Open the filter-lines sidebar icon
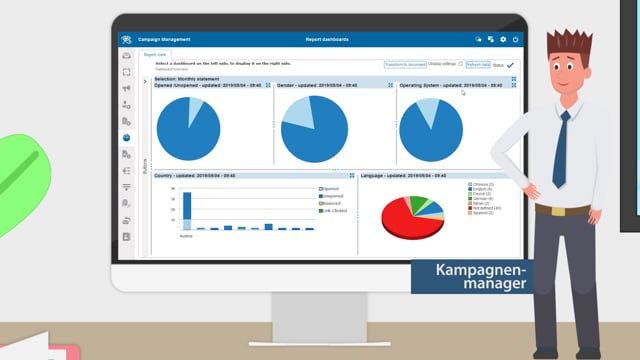The width and height of the screenshot is (640, 360). pyautogui.click(x=127, y=187)
